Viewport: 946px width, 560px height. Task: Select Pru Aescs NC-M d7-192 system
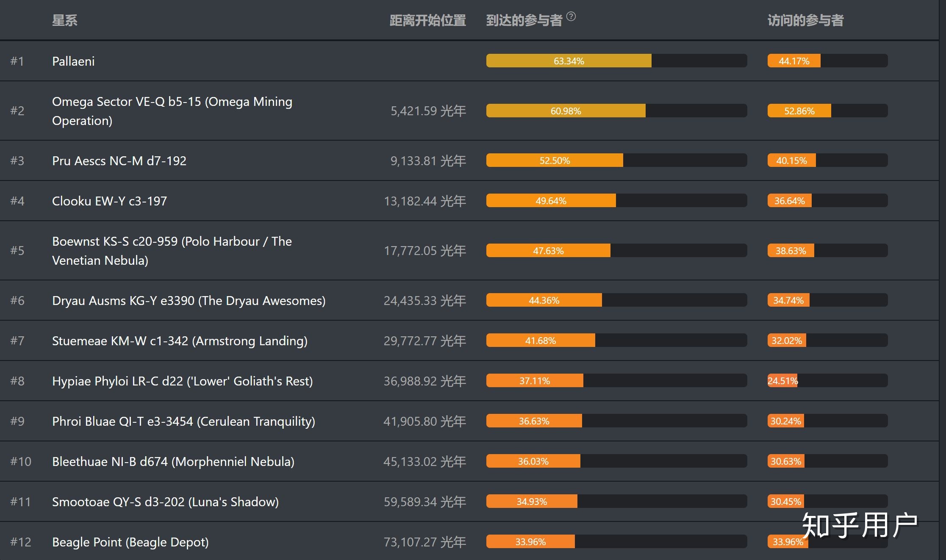point(119,161)
